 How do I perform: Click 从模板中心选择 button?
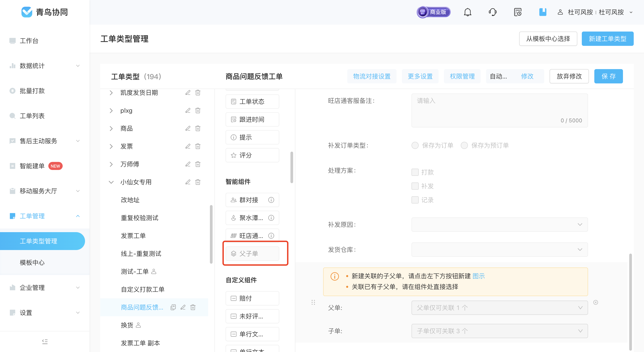point(548,39)
